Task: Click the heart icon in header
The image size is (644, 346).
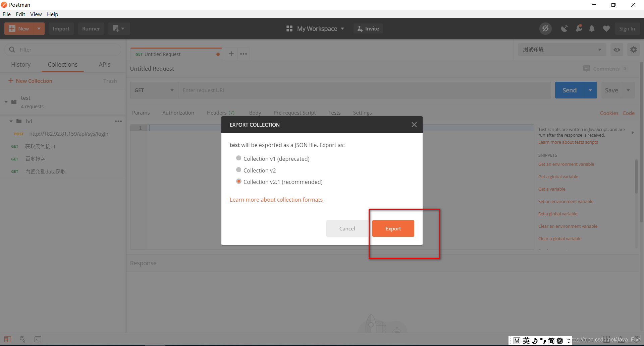Action: point(606,29)
